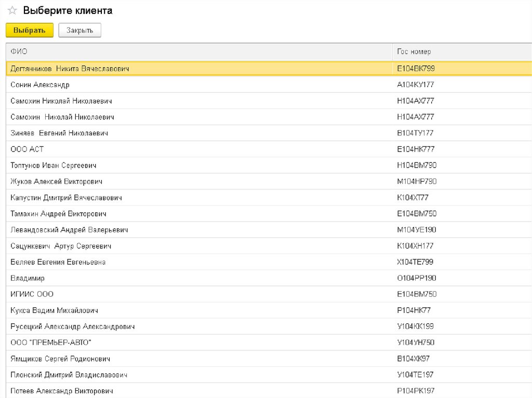Screen dimensions: 532x398
Task: Click plate number Е104ВМ750 of Тамахин
Action: pyautogui.click(x=417, y=214)
